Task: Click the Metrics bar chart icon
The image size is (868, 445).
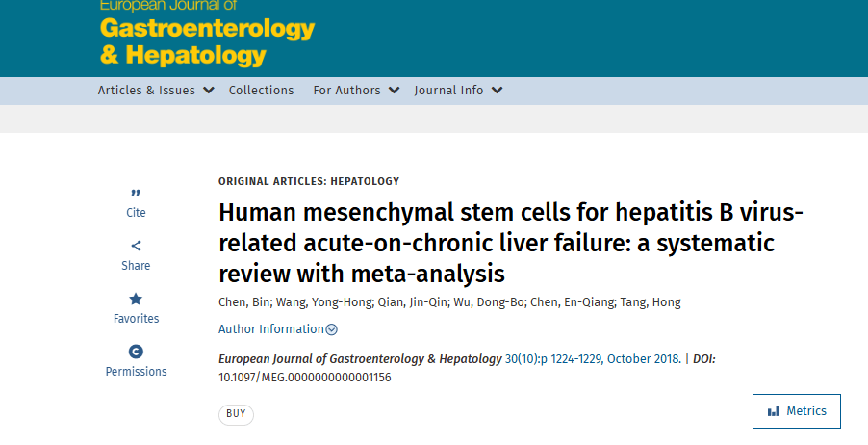Action: pos(774,411)
